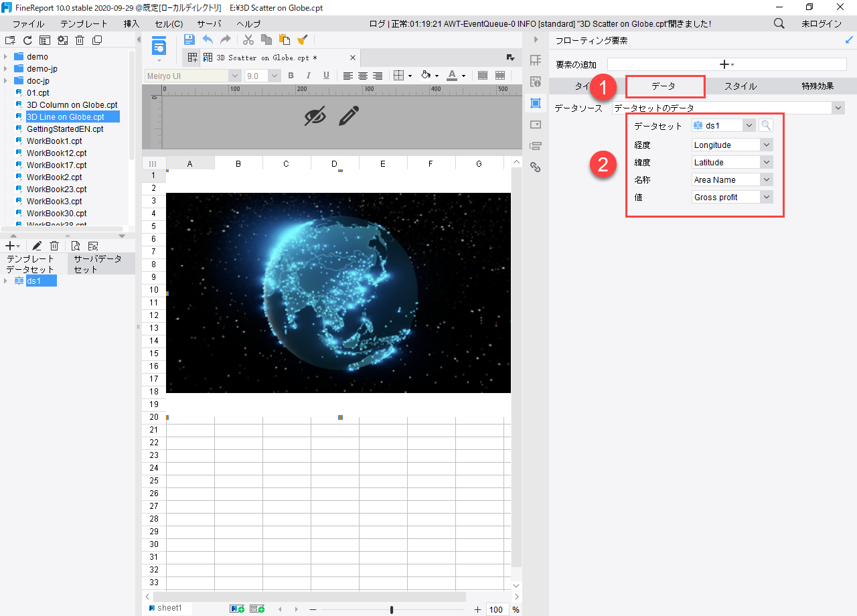857x616 pixels.
Task: Cut selection with scissors icon
Action: (x=248, y=40)
